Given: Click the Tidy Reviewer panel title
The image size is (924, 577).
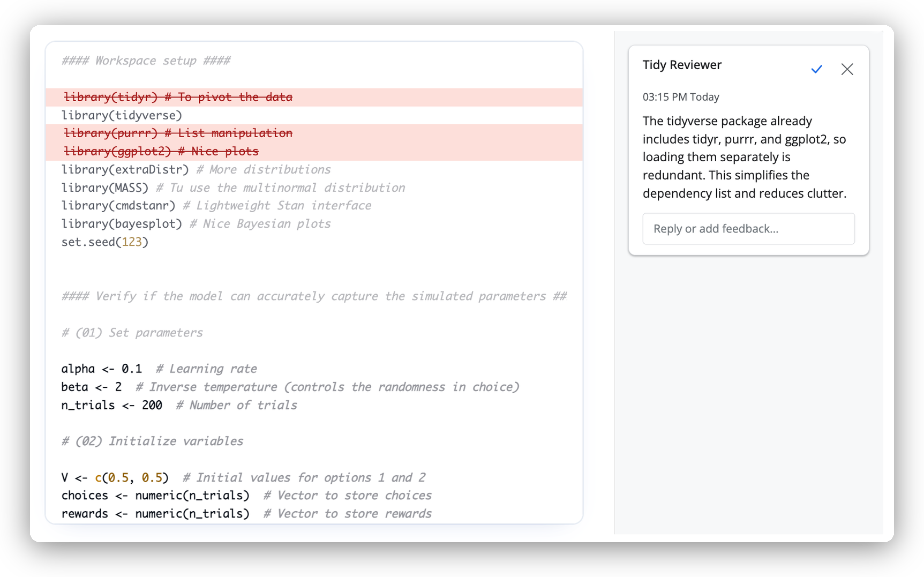Looking at the screenshot, I should pos(681,64).
